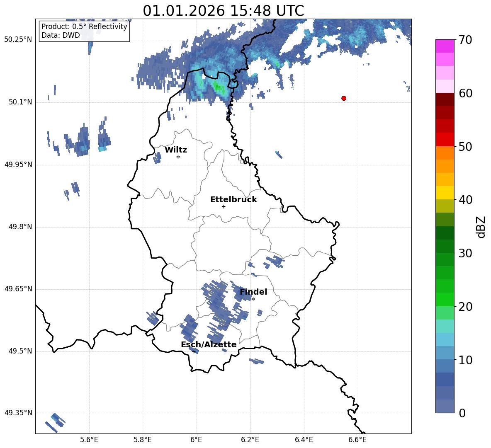491x448 pixels.
Task: Click the Wiltz city label
Action: point(176,150)
